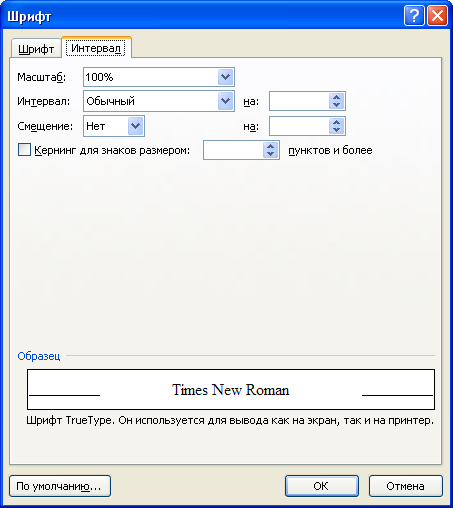453x508 pixels.
Task: Click the Образец section heading
Action: [39, 356]
